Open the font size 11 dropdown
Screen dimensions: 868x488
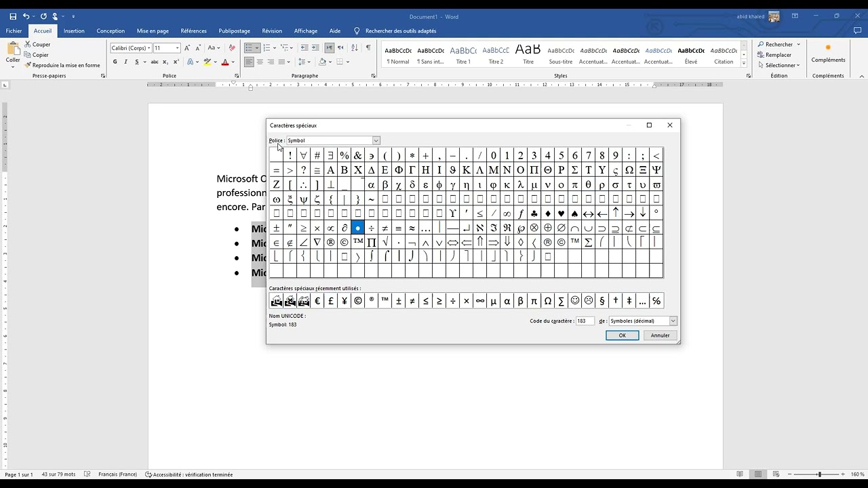(178, 48)
